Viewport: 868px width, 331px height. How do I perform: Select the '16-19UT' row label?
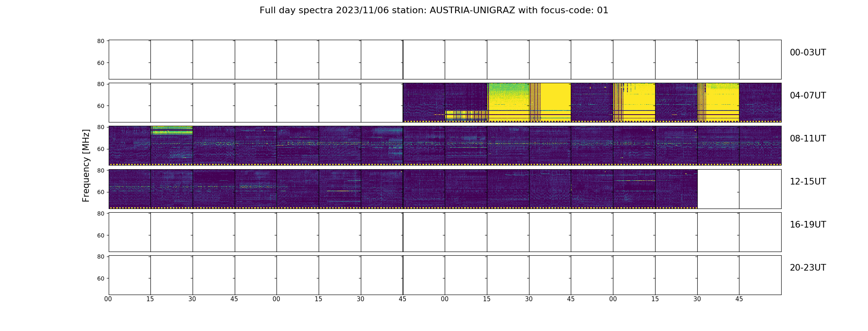[x=808, y=225]
